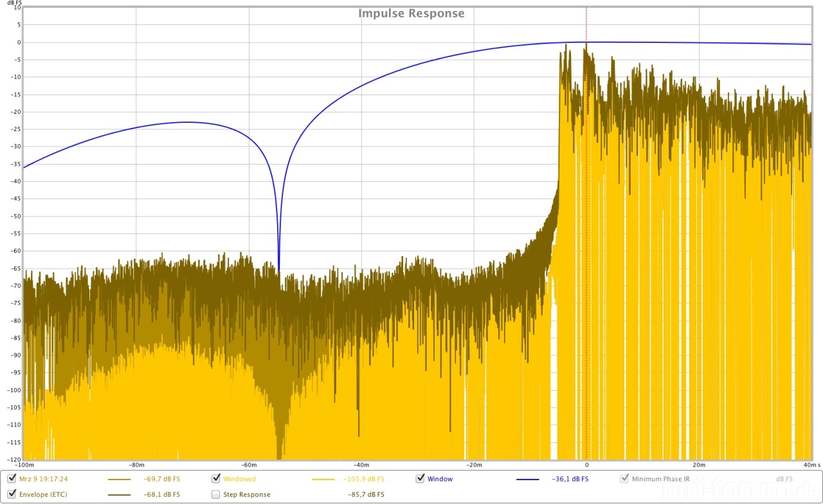Click the greyed Minimum Phase IR checkbox
This screenshot has width=823, height=504.
[624, 479]
